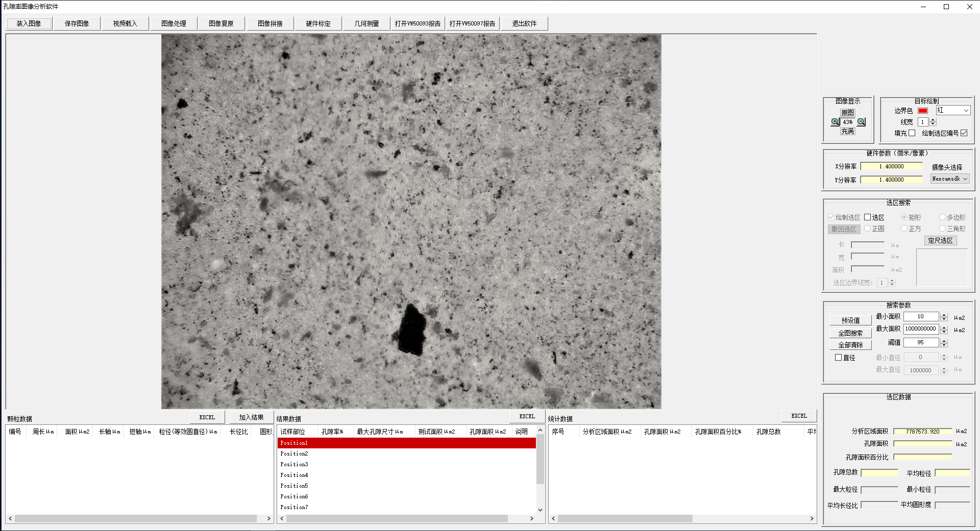Zoom out the image display

tap(861, 122)
